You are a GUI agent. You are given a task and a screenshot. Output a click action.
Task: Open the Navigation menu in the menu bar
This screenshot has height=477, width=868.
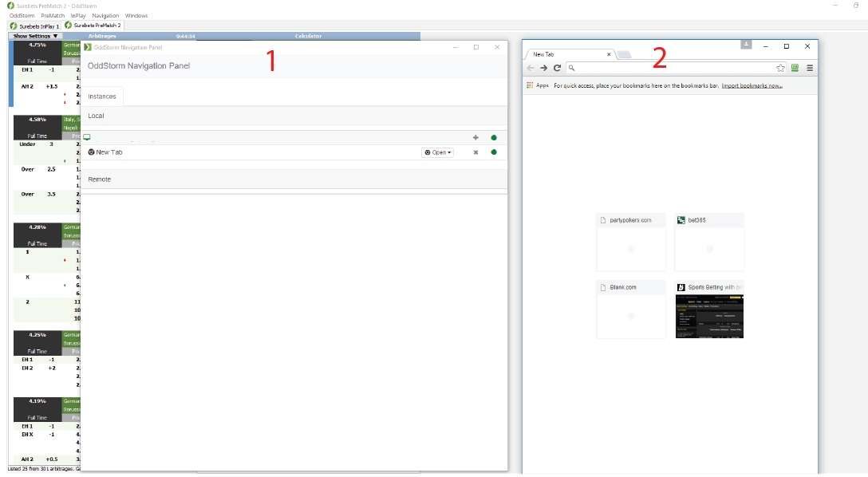[105, 16]
